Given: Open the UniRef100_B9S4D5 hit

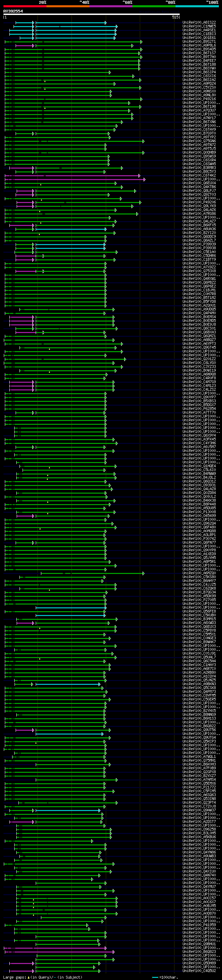Looking at the screenshot, I should click(199, 49).
